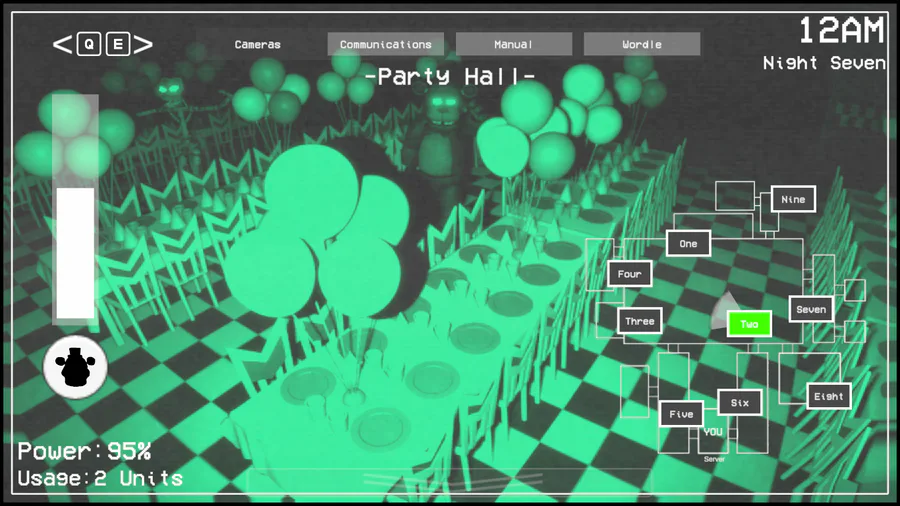Select camera Five on the map
Image resolution: width=900 pixels, height=506 pixels.
[x=681, y=414]
